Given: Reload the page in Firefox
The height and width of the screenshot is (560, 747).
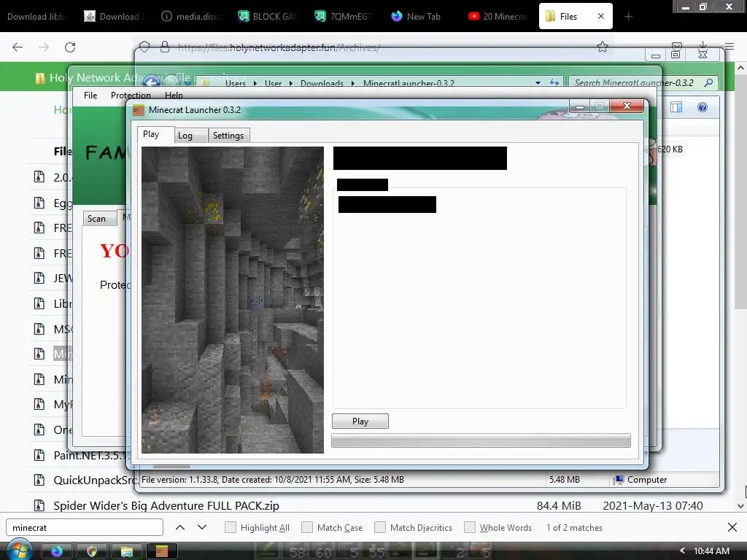Looking at the screenshot, I should pyautogui.click(x=70, y=47).
